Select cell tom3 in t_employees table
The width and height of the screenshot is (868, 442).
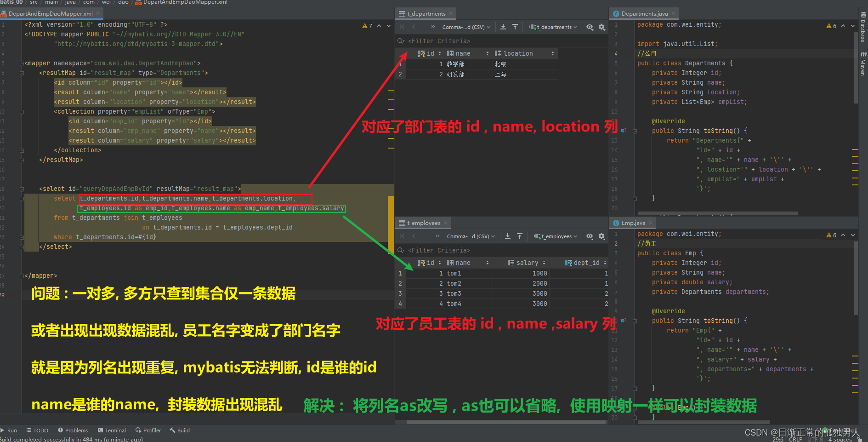point(468,293)
